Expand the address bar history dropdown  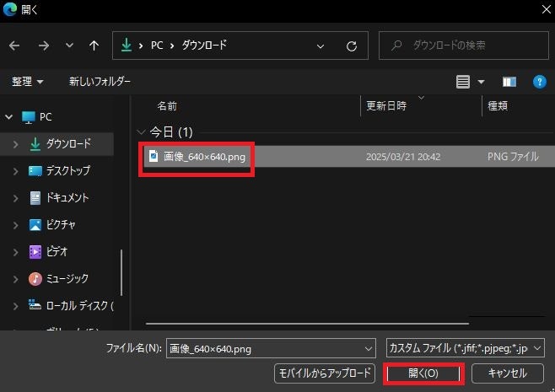coord(321,46)
